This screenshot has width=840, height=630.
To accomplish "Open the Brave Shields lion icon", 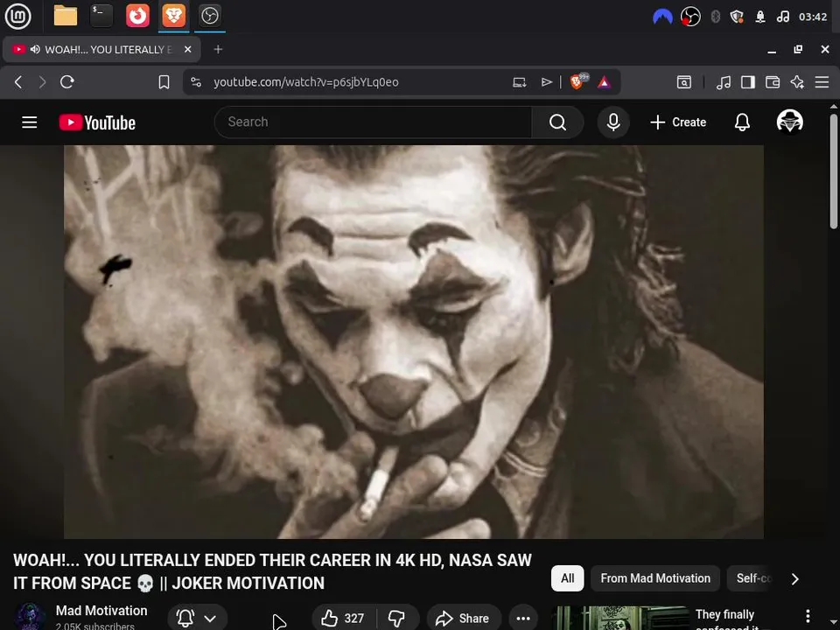I will point(578,81).
